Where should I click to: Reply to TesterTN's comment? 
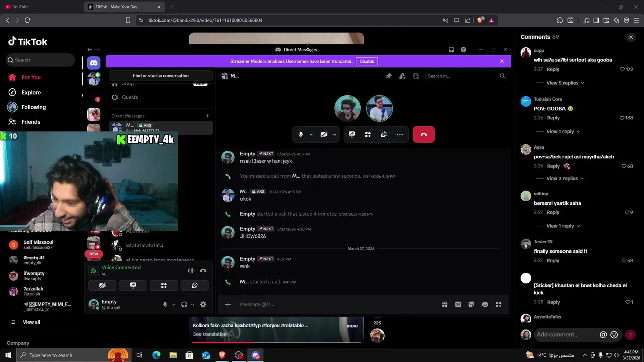click(553, 261)
